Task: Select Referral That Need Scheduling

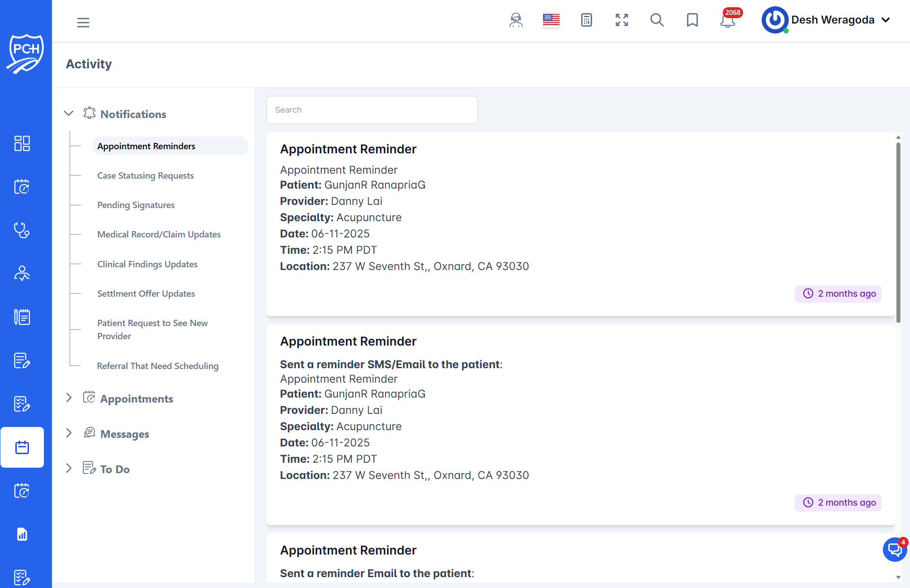Action: (157, 366)
